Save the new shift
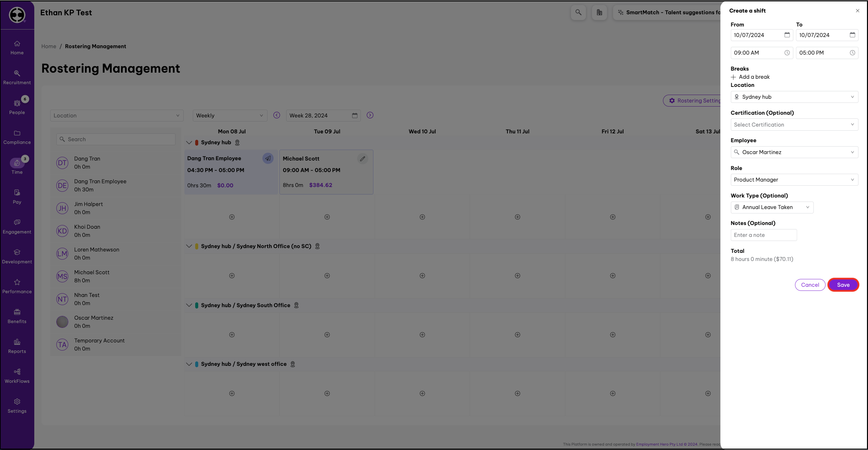Viewport: 868px width, 450px height. click(843, 285)
